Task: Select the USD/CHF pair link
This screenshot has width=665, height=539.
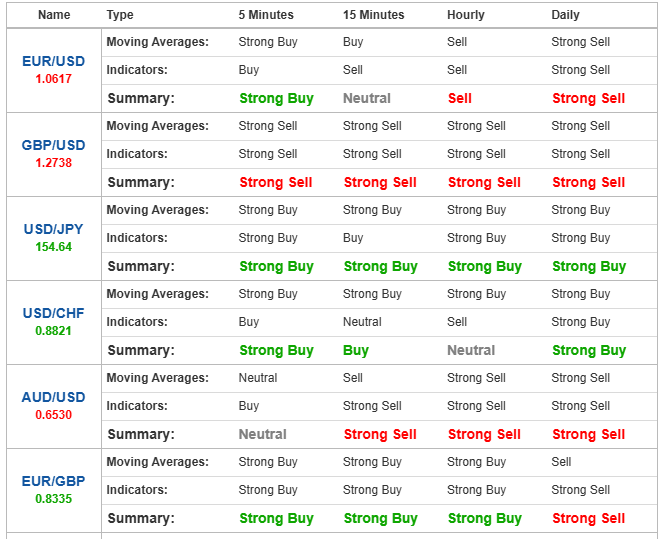Action: point(54,313)
